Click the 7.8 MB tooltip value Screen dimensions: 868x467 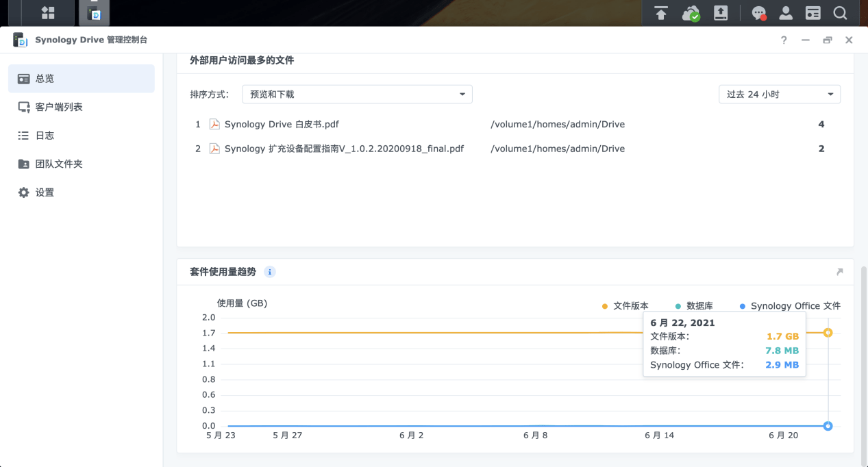(x=782, y=351)
